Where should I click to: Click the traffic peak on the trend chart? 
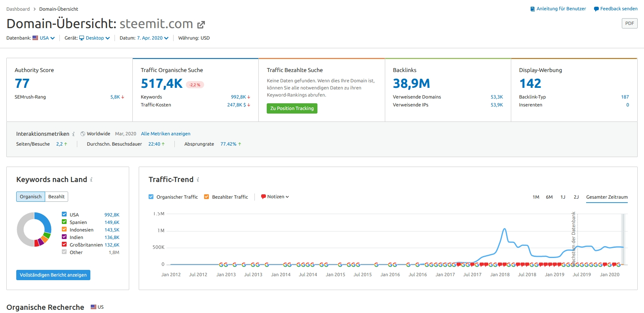[x=504, y=229]
